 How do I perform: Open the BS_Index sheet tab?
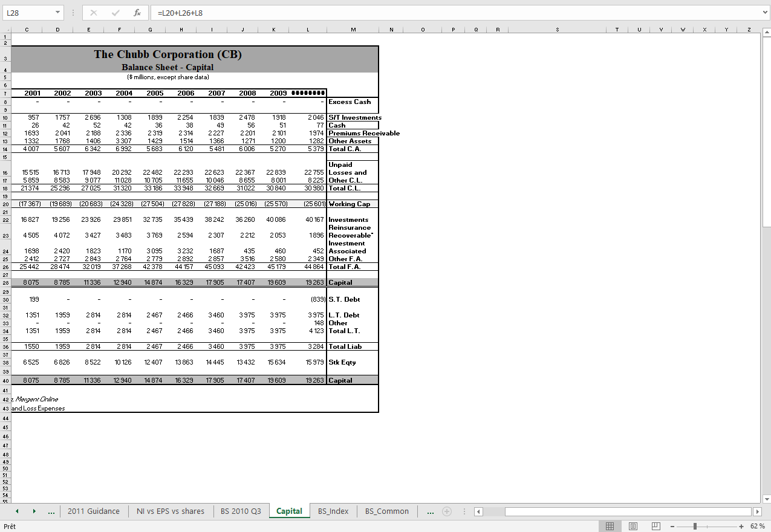coord(333,511)
